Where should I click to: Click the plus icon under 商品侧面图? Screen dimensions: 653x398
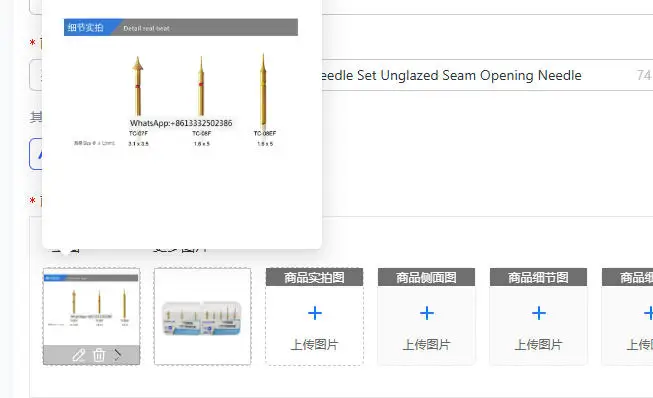427,313
